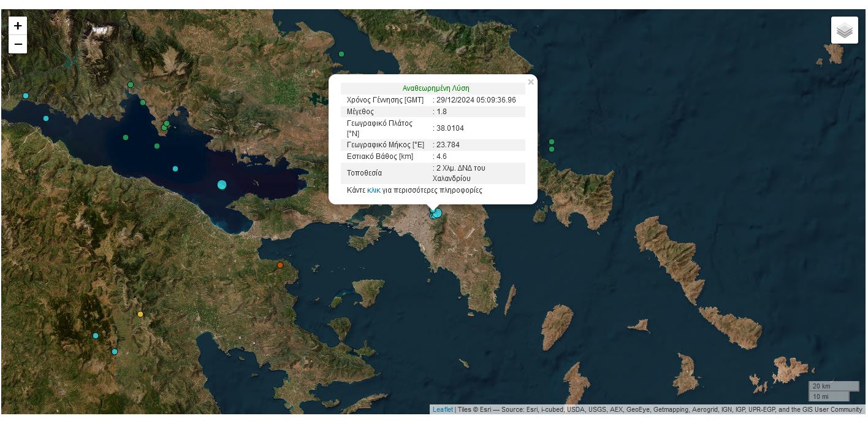Open the map layers control

pos(844,30)
